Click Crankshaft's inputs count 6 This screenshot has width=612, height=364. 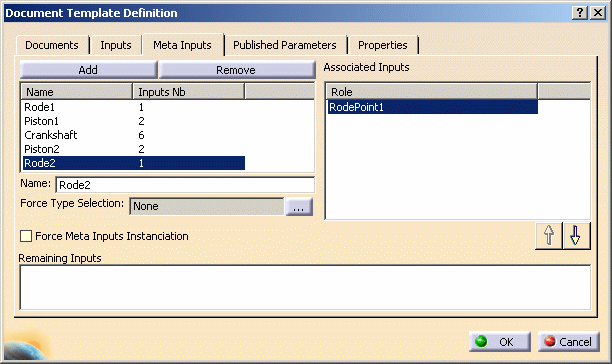[x=141, y=135]
